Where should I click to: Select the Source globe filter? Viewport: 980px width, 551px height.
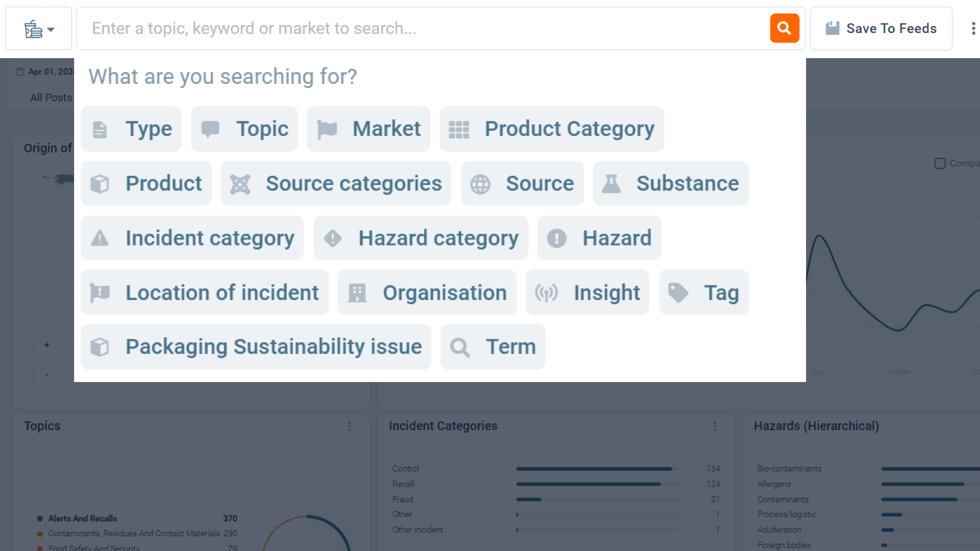point(522,184)
